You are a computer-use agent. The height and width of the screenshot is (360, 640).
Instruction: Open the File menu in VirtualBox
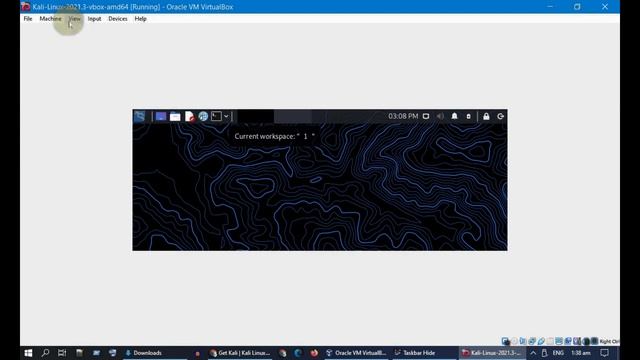[28, 19]
